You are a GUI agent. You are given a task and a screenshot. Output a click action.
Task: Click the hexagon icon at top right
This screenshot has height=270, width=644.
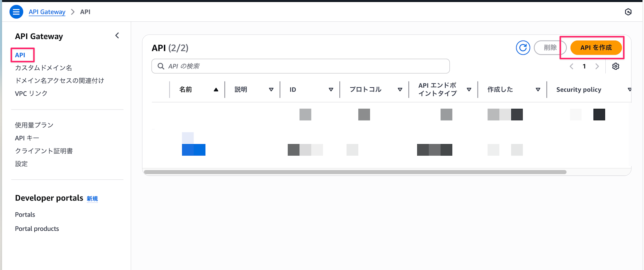(628, 12)
